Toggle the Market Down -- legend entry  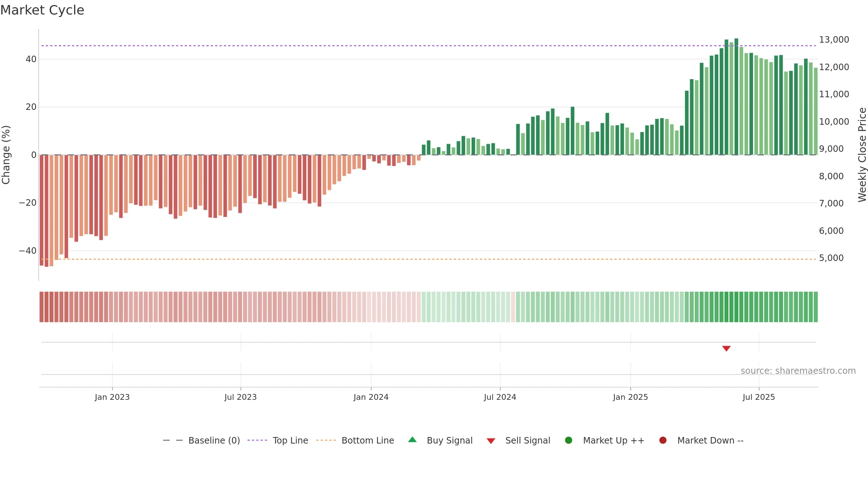point(701,440)
